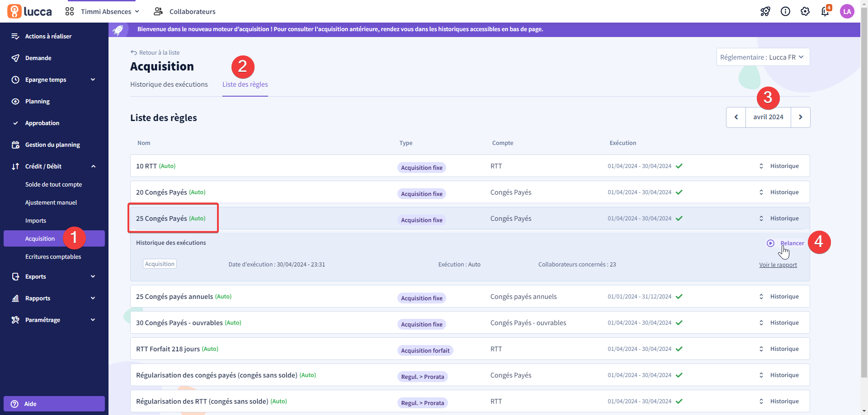This screenshot has width=868, height=415.
Task: Click the Actions à réaliser list icon
Action: pos(15,36)
